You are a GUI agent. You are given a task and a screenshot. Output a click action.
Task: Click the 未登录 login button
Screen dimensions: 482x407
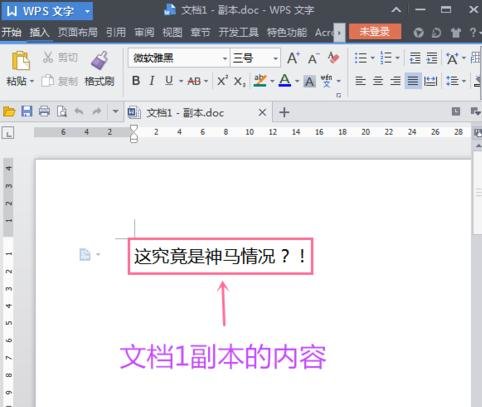coord(375,32)
